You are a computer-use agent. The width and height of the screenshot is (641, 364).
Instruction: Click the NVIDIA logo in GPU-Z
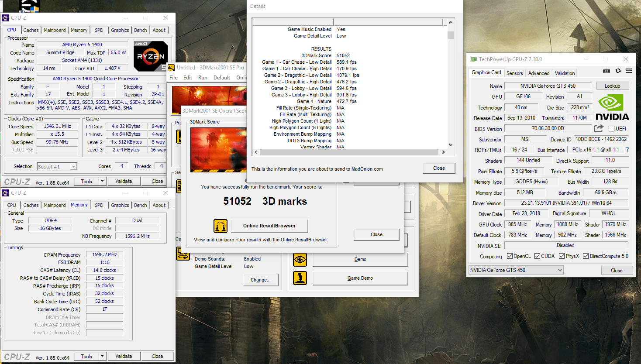[612, 107]
